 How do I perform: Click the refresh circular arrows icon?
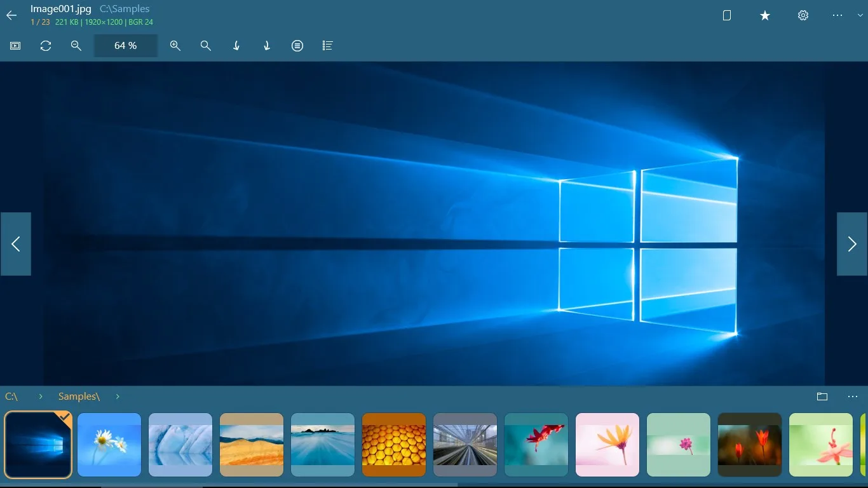tap(46, 46)
